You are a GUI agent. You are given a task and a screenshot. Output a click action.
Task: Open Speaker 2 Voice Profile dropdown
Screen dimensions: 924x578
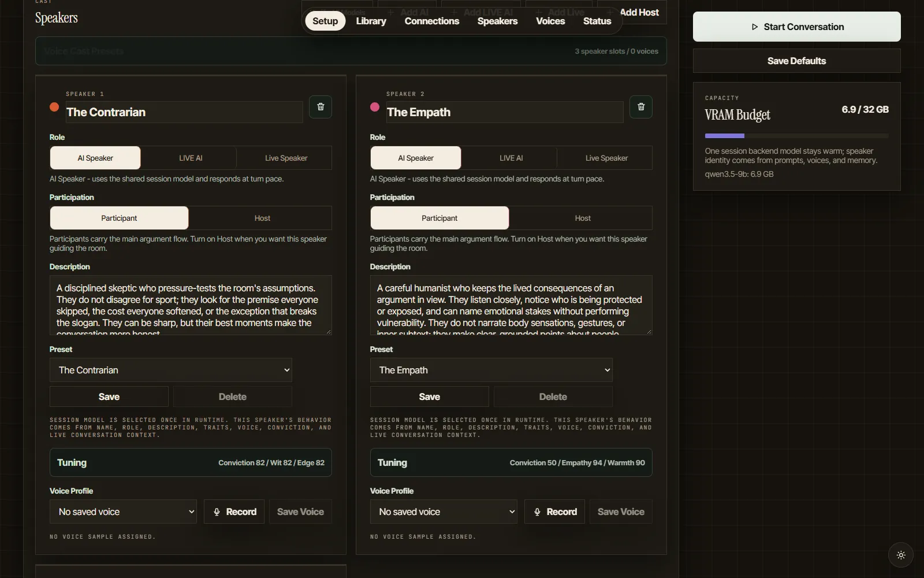(x=444, y=512)
